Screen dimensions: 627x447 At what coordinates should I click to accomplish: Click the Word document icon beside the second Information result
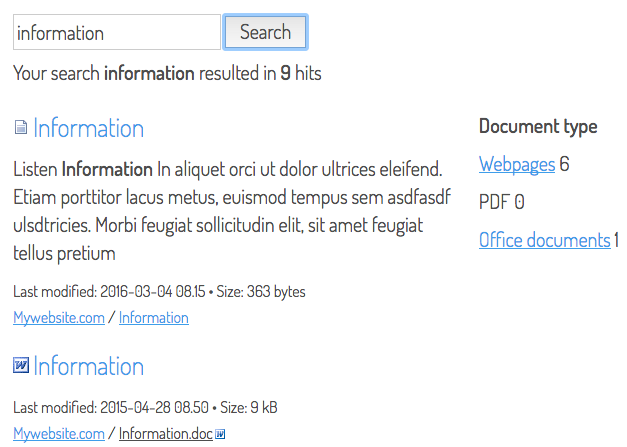(x=21, y=365)
